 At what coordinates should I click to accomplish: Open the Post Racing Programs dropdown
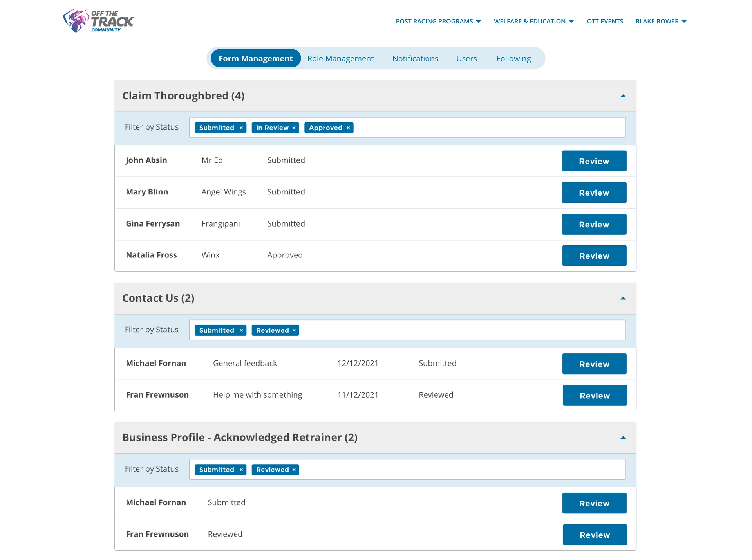pos(438,21)
